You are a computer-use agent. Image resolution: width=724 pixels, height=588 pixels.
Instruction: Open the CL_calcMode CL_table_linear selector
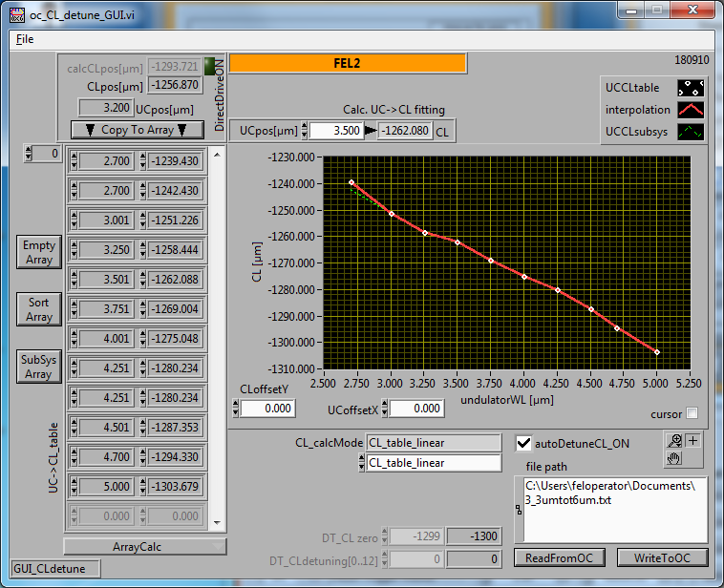433,463
